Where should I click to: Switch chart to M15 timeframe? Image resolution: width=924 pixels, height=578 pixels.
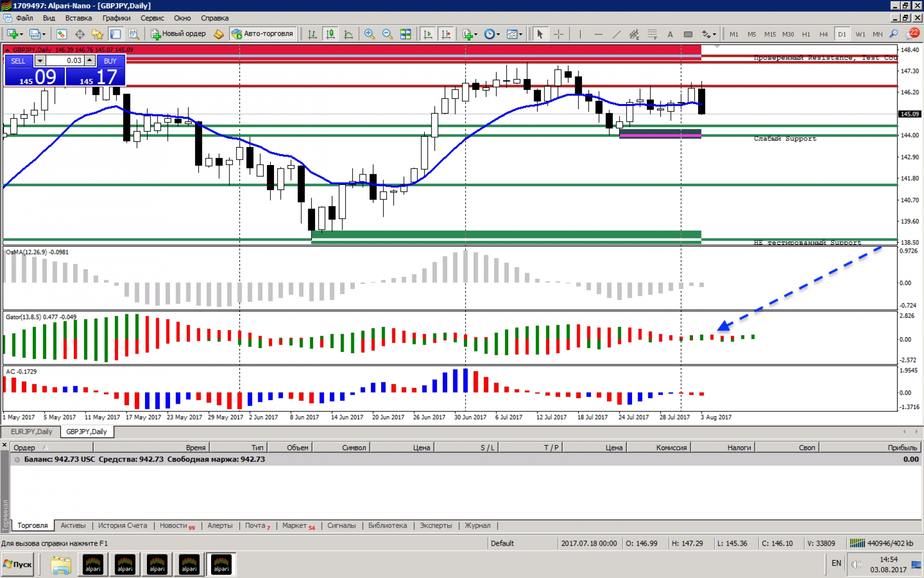[770, 34]
